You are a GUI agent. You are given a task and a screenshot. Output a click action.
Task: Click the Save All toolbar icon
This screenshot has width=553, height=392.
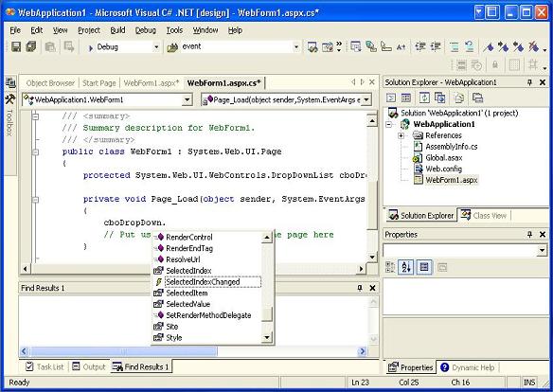[x=31, y=46]
